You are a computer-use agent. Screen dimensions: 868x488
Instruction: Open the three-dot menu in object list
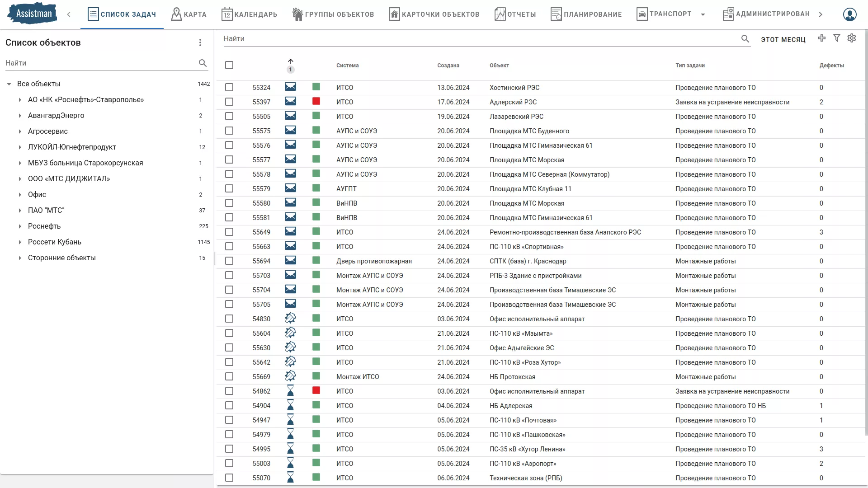pyautogui.click(x=200, y=42)
